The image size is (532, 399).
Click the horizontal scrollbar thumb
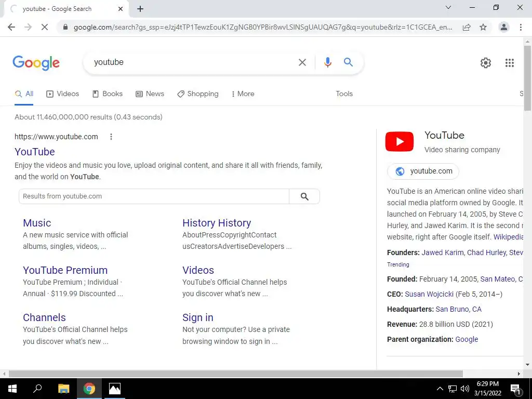pyautogui.click(x=236, y=374)
